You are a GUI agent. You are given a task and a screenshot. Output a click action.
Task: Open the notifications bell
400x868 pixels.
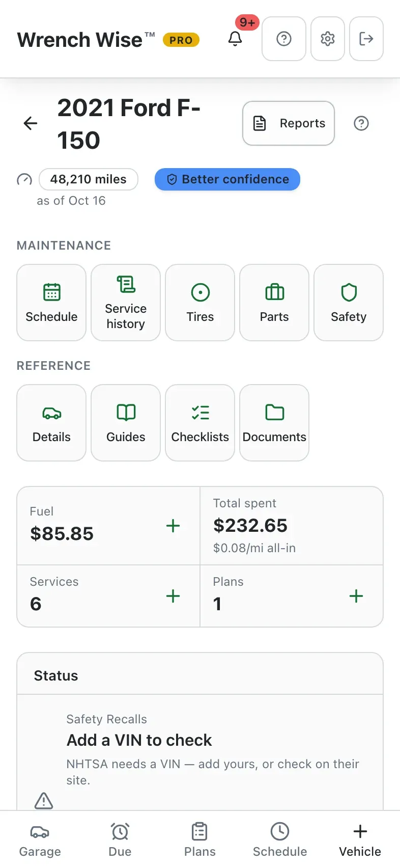[235, 39]
